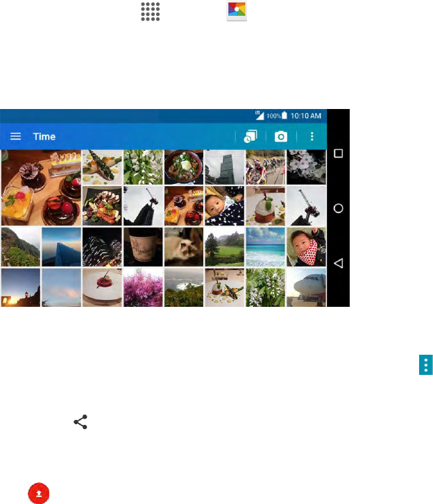Open the cat photo thumbnail
433x504 pixels.
click(184, 247)
